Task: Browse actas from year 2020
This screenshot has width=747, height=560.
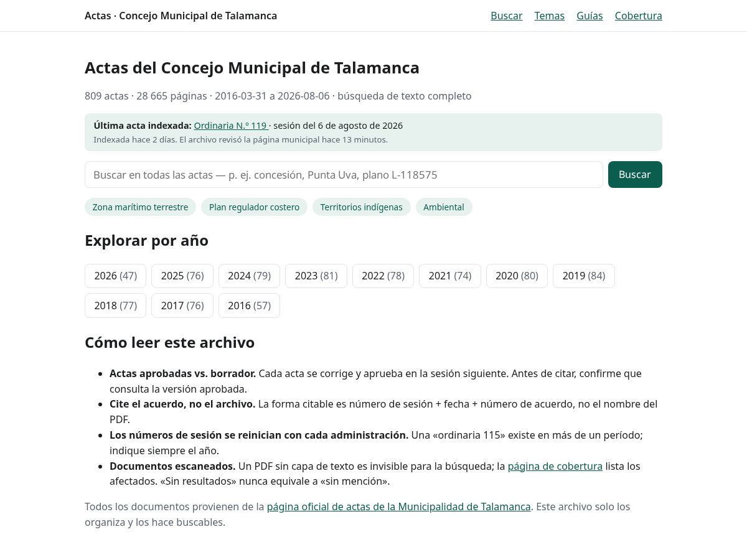Action: pyautogui.click(x=517, y=276)
